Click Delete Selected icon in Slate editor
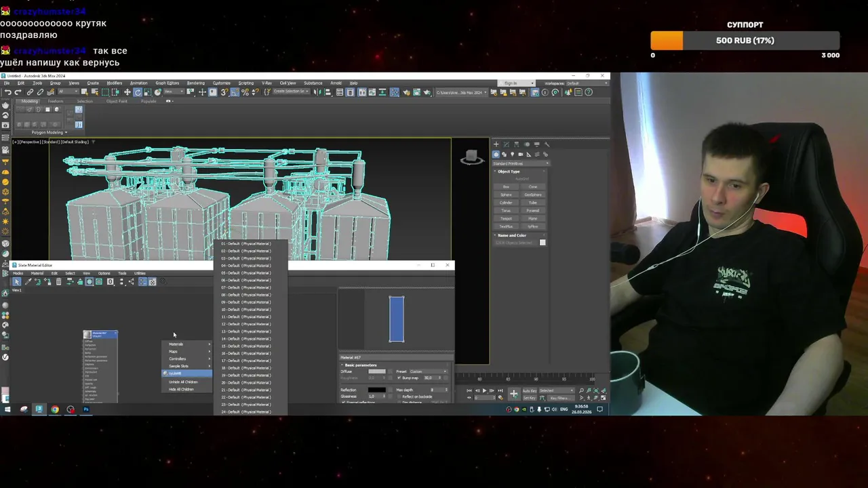Image resolution: width=868 pixels, height=488 pixels. pos(59,282)
